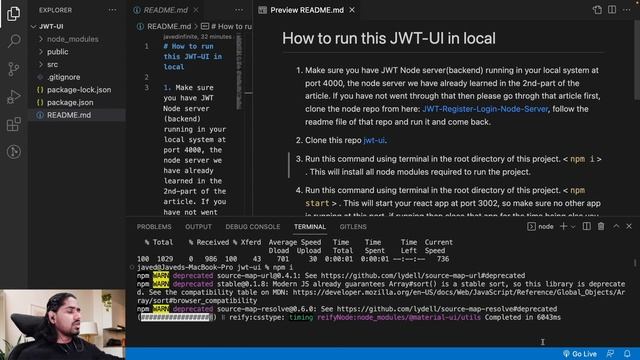Open the Search view in activity bar
640x360 pixels.
(x=13, y=41)
